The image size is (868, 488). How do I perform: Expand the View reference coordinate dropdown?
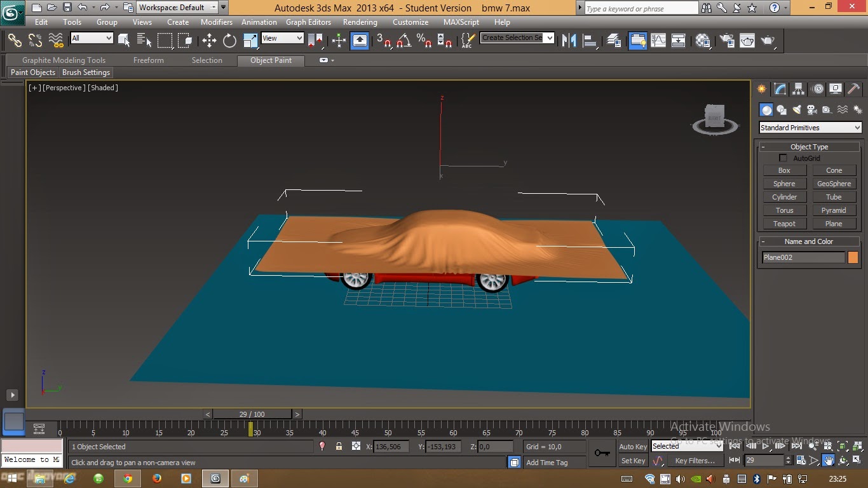point(282,38)
